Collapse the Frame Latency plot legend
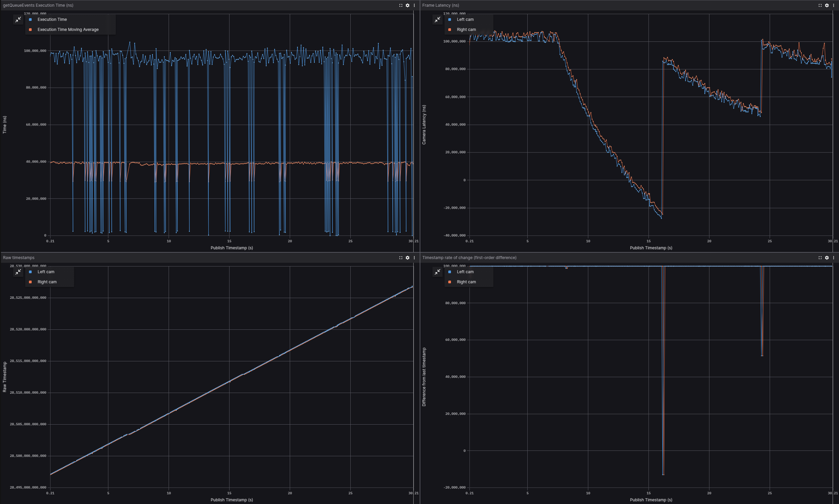Image resolution: width=839 pixels, height=504 pixels. coord(437,20)
